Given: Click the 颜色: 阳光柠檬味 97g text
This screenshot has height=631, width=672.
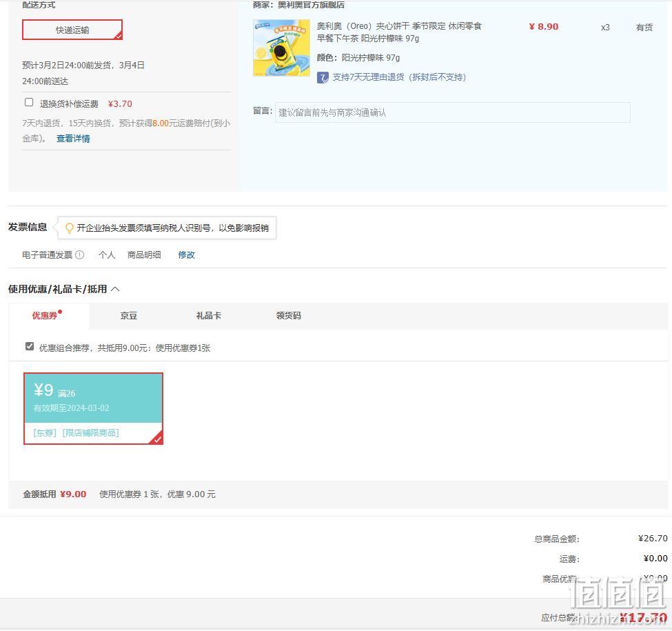Looking at the screenshot, I should 358,58.
